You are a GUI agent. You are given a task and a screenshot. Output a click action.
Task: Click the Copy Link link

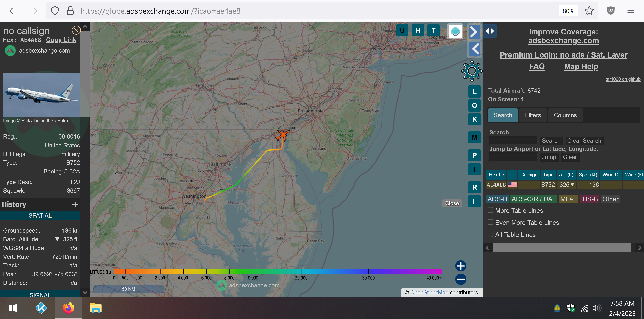pyautogui.click(x=61, y=40)
